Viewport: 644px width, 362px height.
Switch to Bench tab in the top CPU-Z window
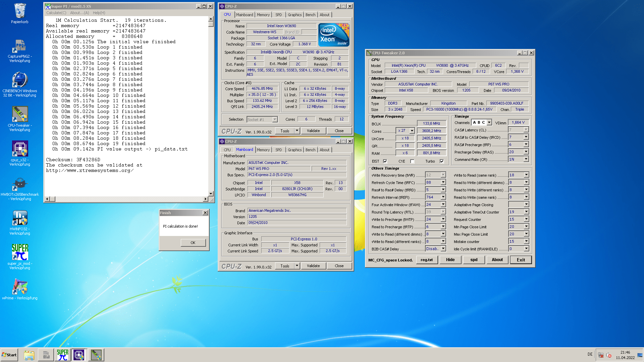point(310,15)
